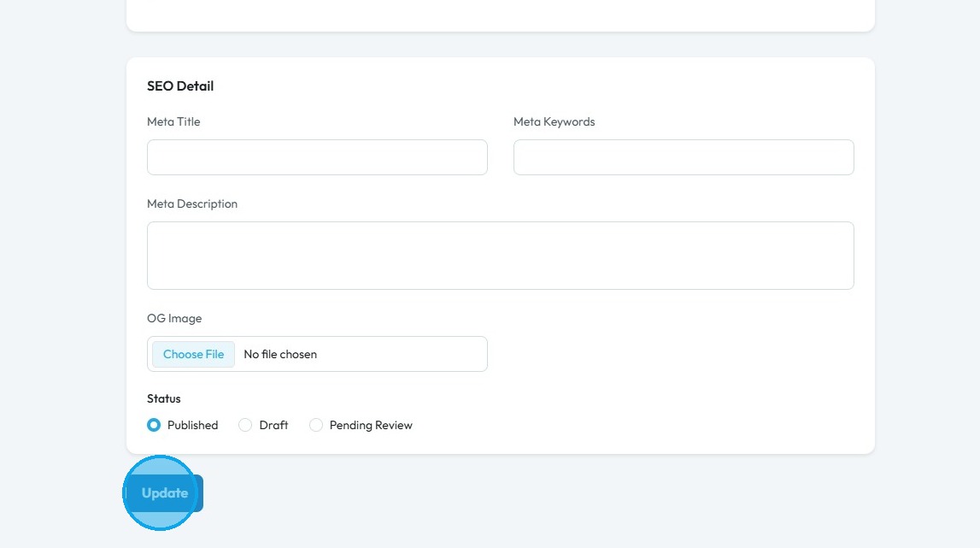Select the Draft status radio button
Image resolution: width=980 pixels, height=548 pixels.
(245, 425)
